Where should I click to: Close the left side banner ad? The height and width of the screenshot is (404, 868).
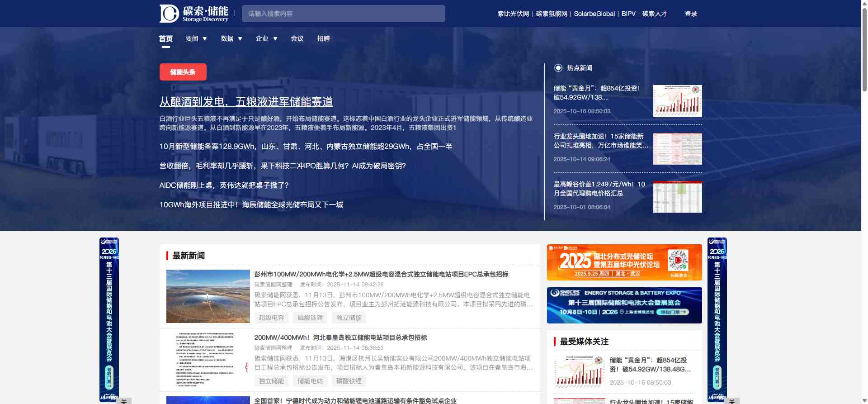point(124,401)
